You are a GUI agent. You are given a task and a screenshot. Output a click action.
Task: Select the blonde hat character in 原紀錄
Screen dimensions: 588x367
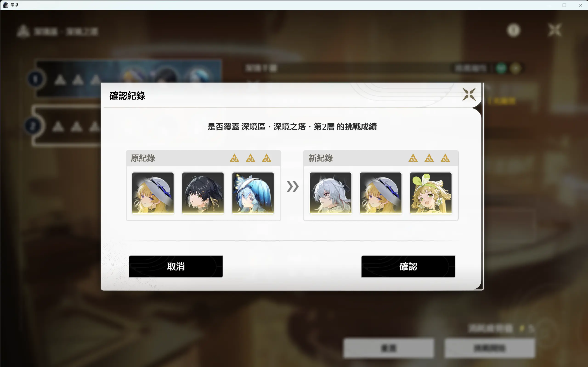pos(153,193)
